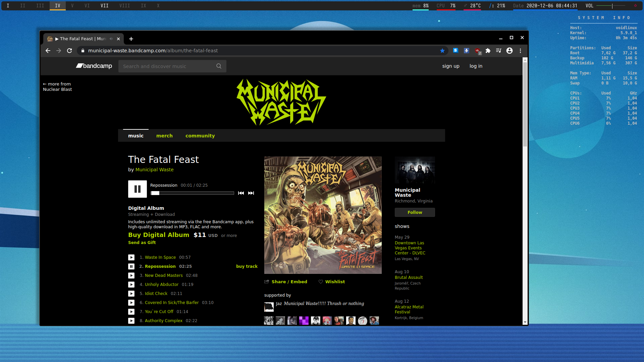Open the Municipal Waste band photo
The height and width of the screenshot is (362, 644).
tap(415, 170)
